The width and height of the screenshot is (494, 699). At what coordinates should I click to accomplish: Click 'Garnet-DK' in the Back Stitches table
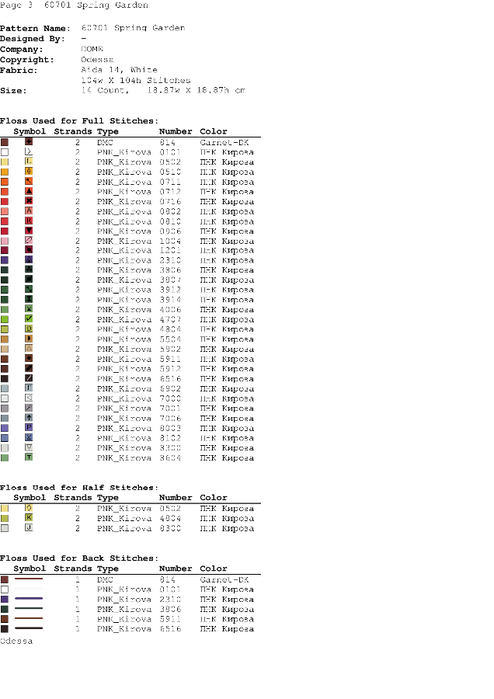pos(224,580)
